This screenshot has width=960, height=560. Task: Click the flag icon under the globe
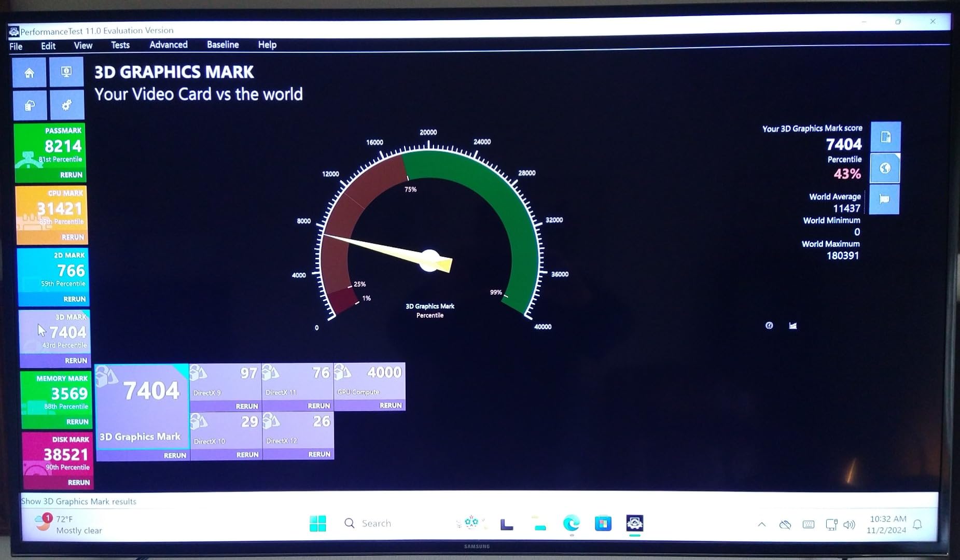coord(884,199)
